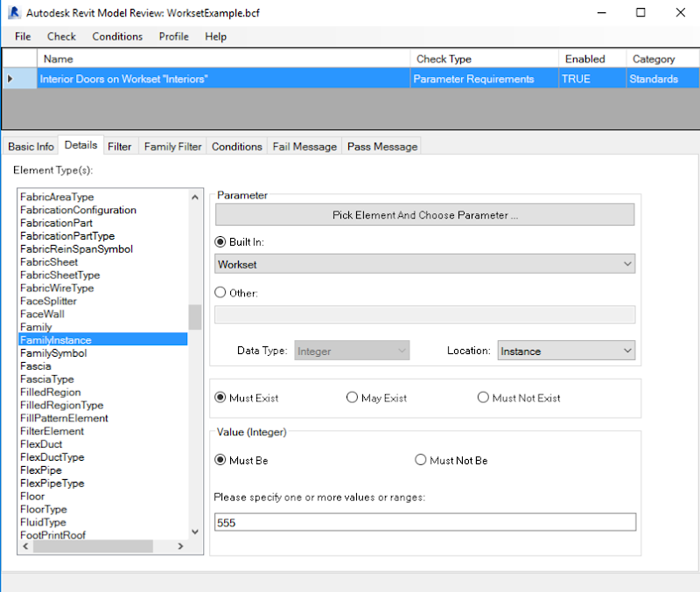Choose the Must Not Exist option
This screenshot has height=592, width=700.
(x=483, y=398)
